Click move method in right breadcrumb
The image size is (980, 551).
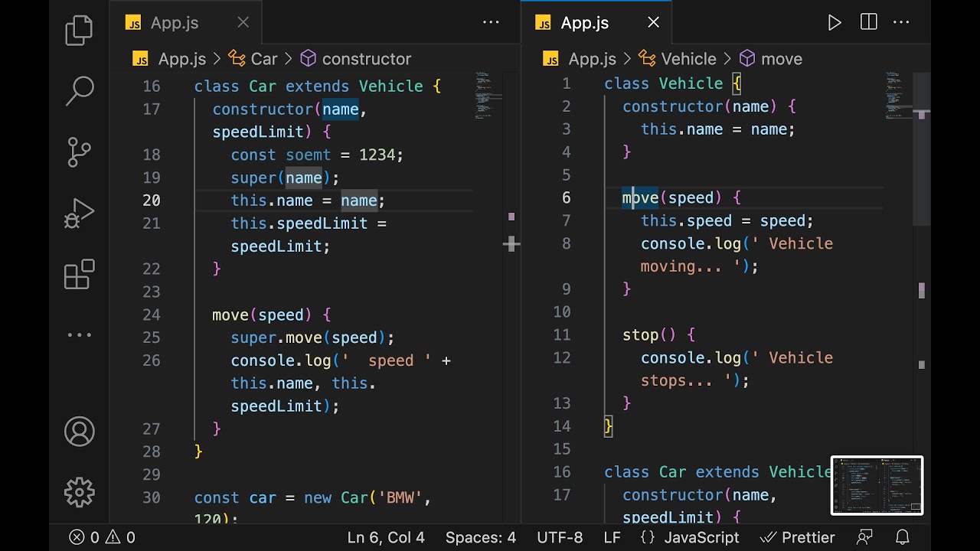click(781, 59)
